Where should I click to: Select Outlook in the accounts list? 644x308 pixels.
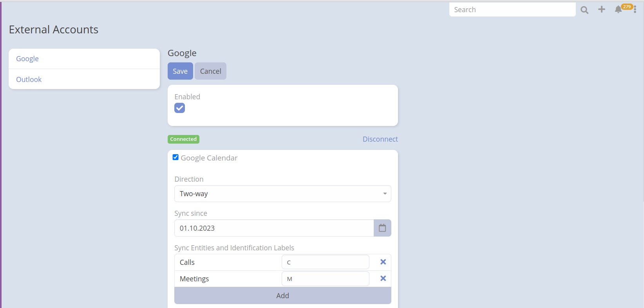coord(29,80)
